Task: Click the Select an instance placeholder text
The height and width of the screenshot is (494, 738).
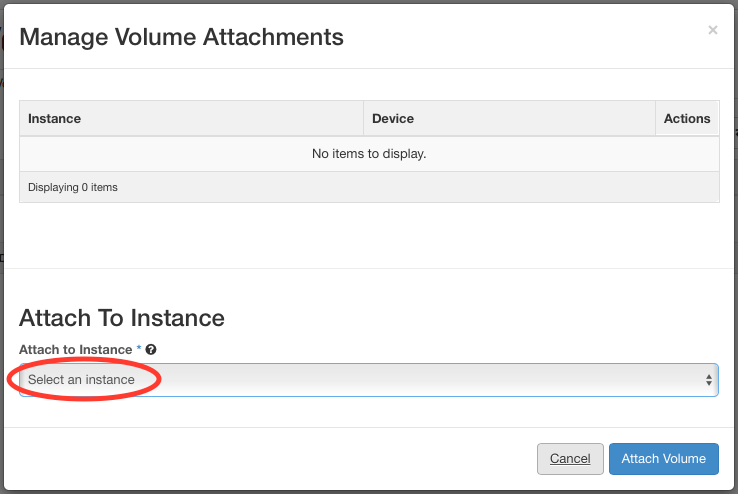Action: (81, 380)
